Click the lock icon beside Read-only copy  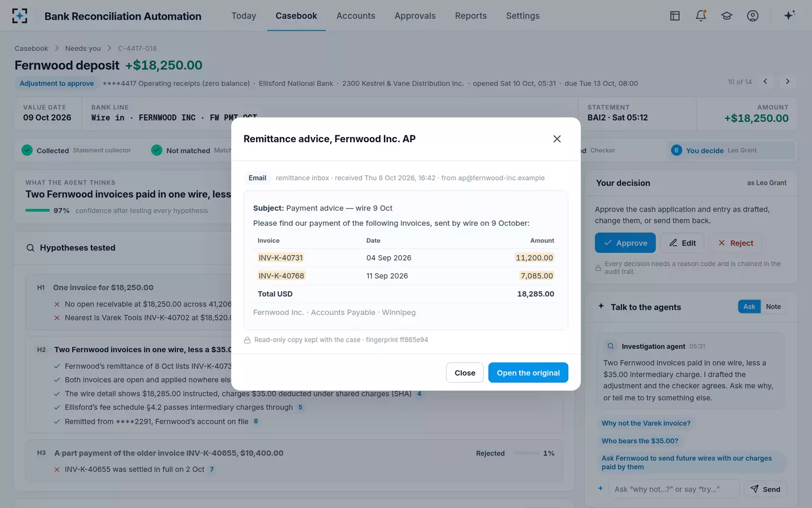(x=247, y=340)
